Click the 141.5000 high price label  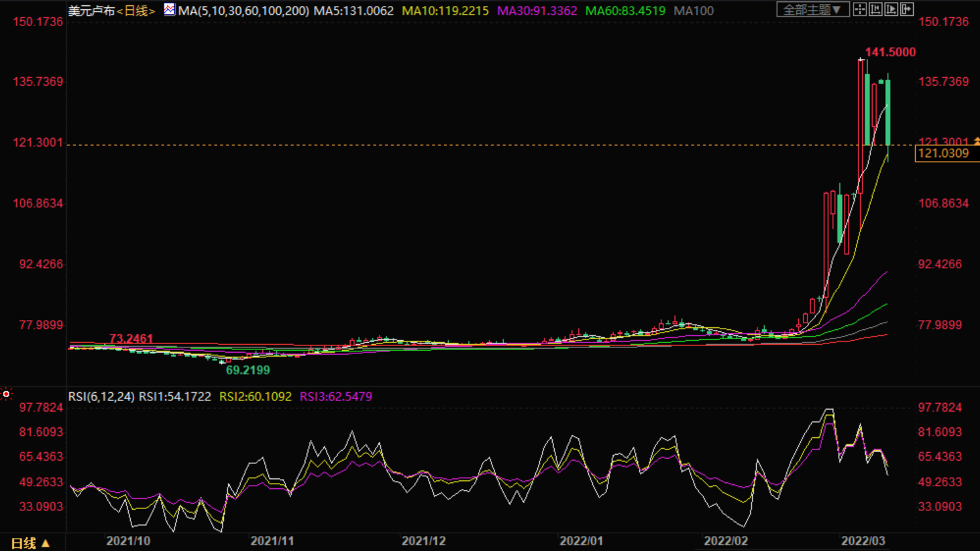890,52
